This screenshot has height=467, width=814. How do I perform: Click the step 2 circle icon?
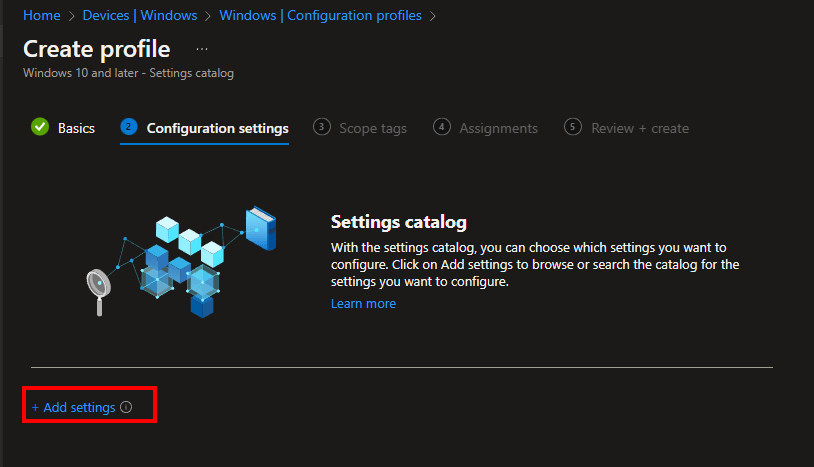(x=128, y=127)
